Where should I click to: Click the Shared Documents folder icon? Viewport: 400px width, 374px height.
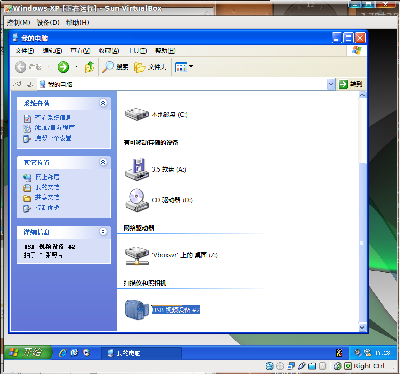pyautogui.click(x=27, y=198)
